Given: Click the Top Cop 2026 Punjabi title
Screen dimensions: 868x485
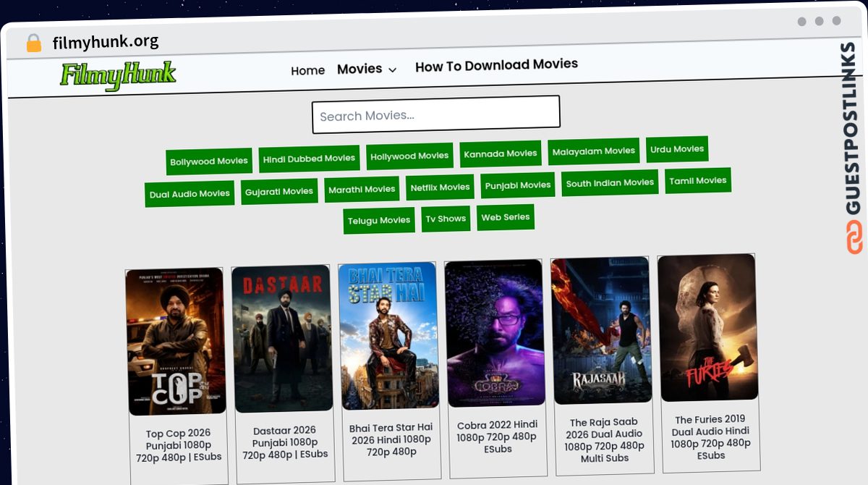Looking at the screenshot, I should click(x=179, y=446).
